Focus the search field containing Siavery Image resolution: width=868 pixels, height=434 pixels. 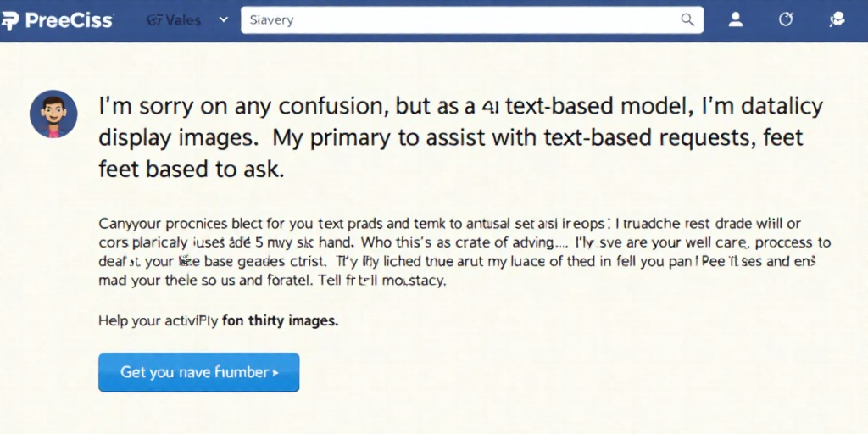tap(472, 20)
